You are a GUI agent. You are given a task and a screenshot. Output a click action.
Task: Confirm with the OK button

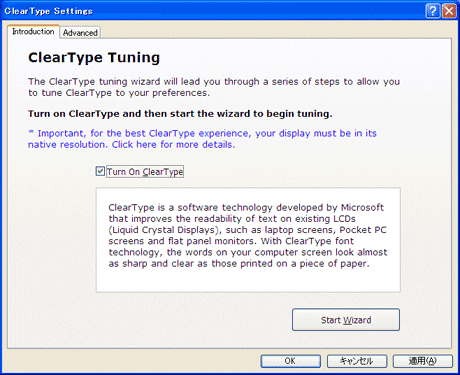[290, 361]
